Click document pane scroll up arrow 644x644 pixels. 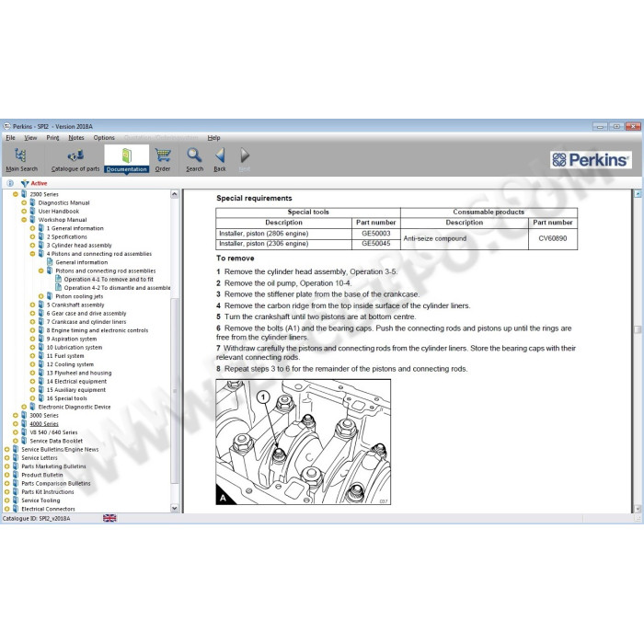638,194
